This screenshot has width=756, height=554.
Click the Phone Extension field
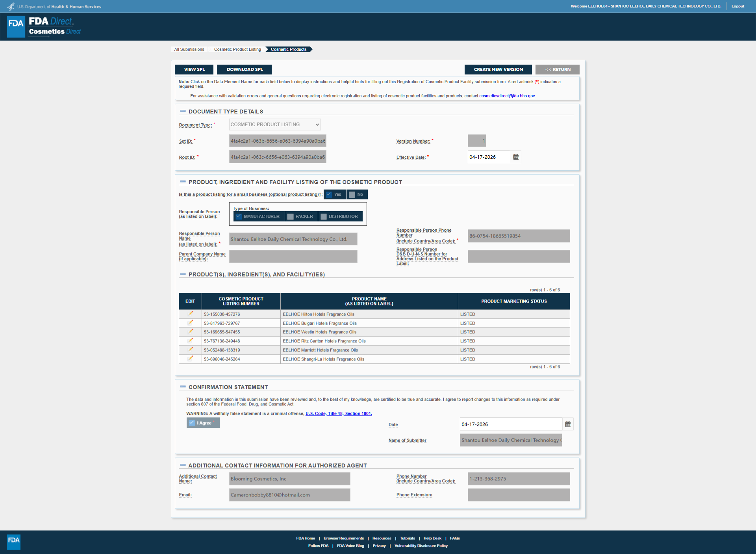[519, 495]
